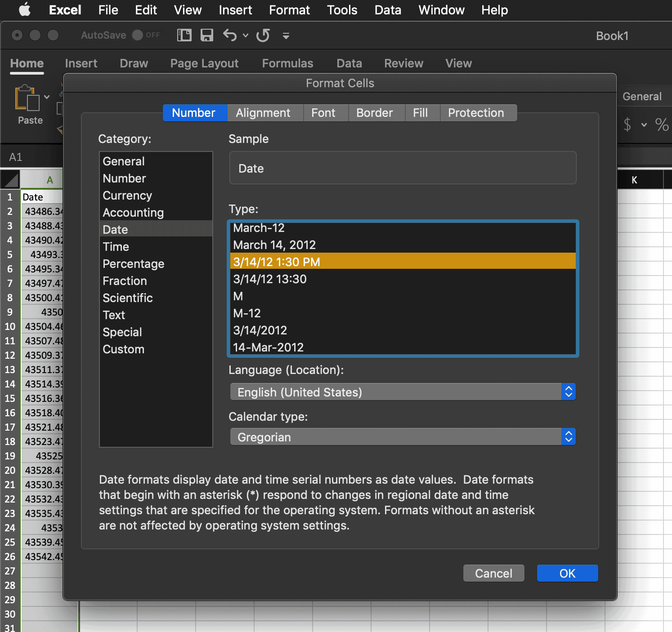Click the Paste clipboard icon
The image size is (672, 632).
pyautogui.click(x=27, y=98)
